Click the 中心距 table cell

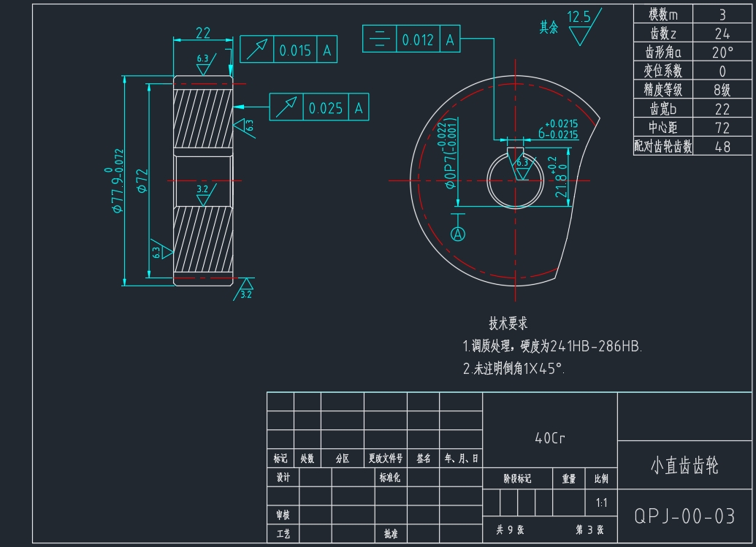pyautogui.click(x=663, y=127)
